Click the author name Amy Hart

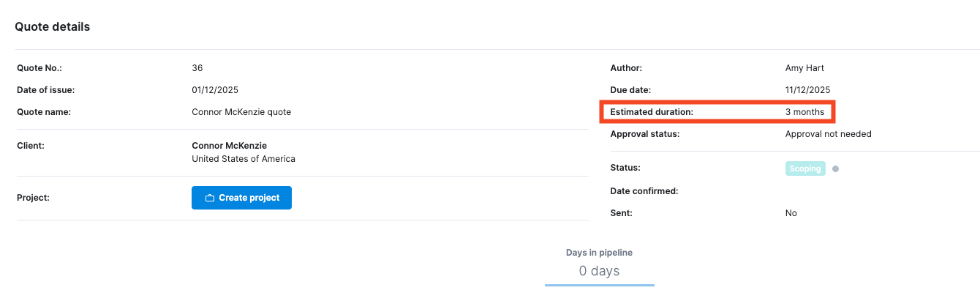pyautogui.click(x=804, y=68)
